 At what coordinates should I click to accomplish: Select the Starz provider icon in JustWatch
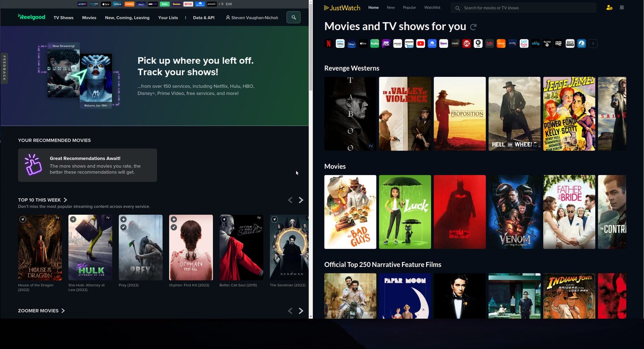(x=455, y=43)
